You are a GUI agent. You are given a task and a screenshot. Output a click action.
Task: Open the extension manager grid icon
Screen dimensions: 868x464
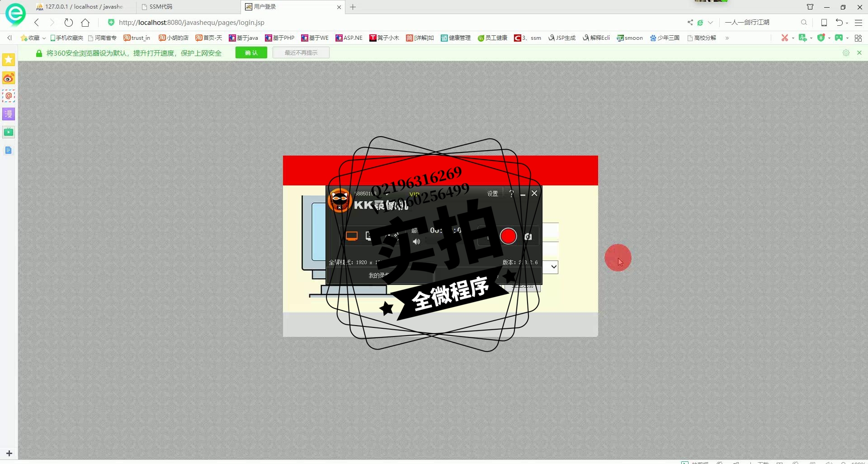pos(858,38)
